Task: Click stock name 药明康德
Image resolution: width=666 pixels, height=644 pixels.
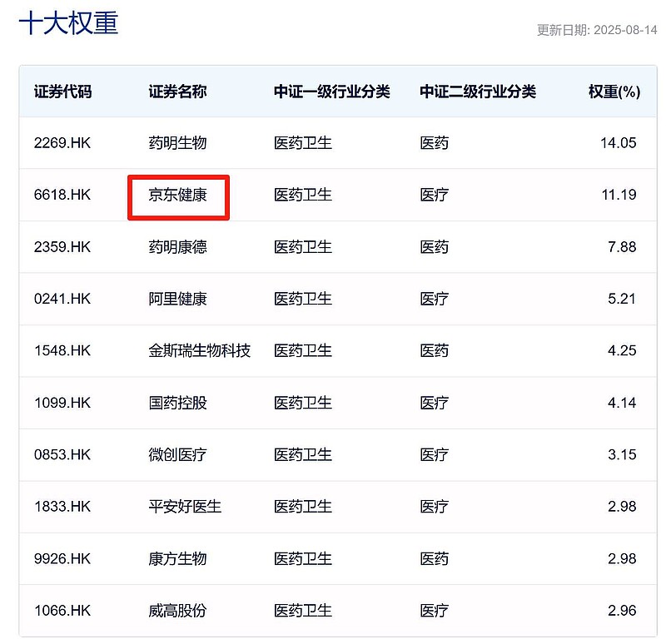Action: (x=177, y=247)
